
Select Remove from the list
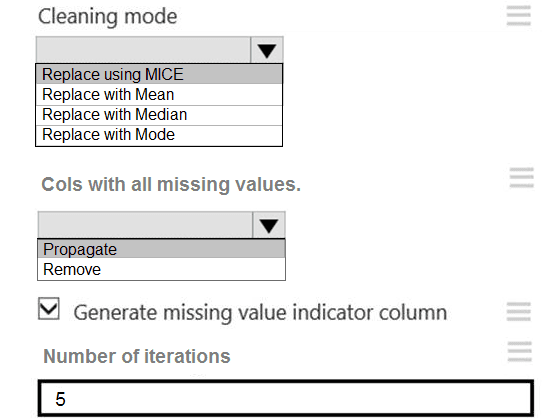(x=161, y=269)
